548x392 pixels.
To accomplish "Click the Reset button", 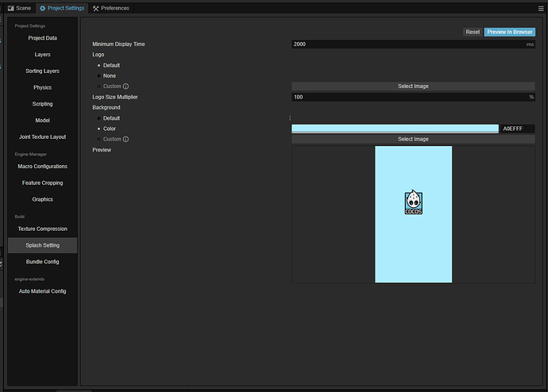I will (x=473, y=32).
